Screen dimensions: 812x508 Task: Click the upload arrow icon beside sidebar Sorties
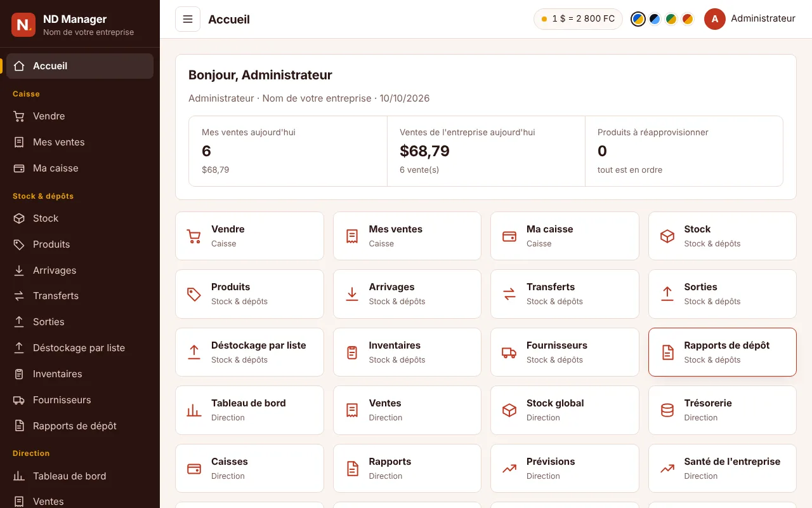coord(19,322)
